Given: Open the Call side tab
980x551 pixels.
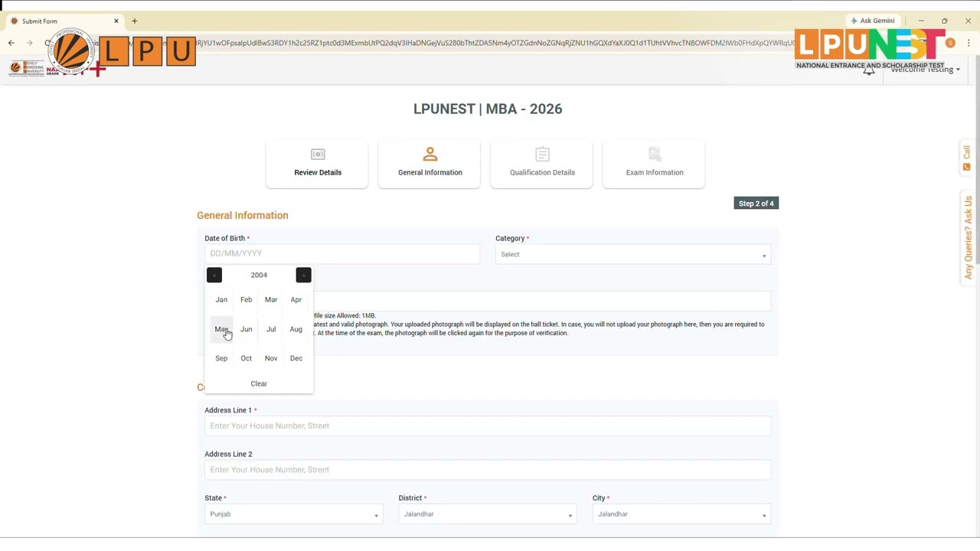Looking at the screenshot, I should coord(967,158).
